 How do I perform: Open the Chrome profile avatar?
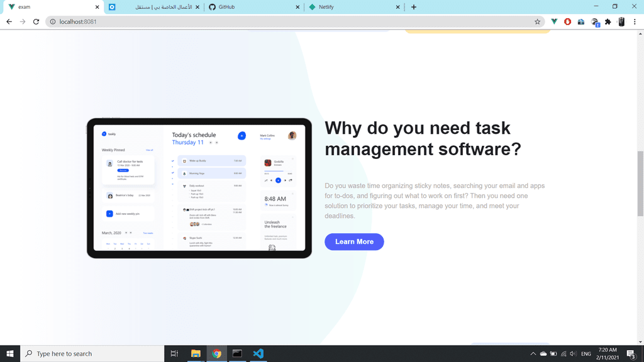621,22
